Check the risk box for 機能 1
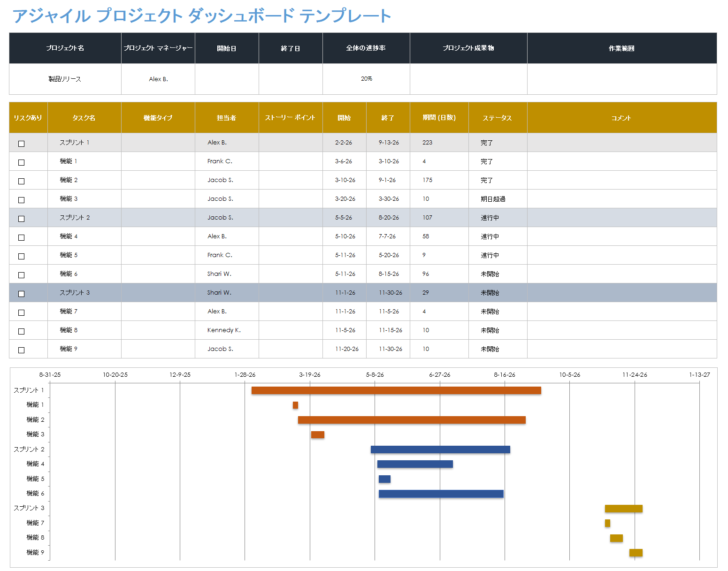 pyautogui.click(x=21, y=162)
